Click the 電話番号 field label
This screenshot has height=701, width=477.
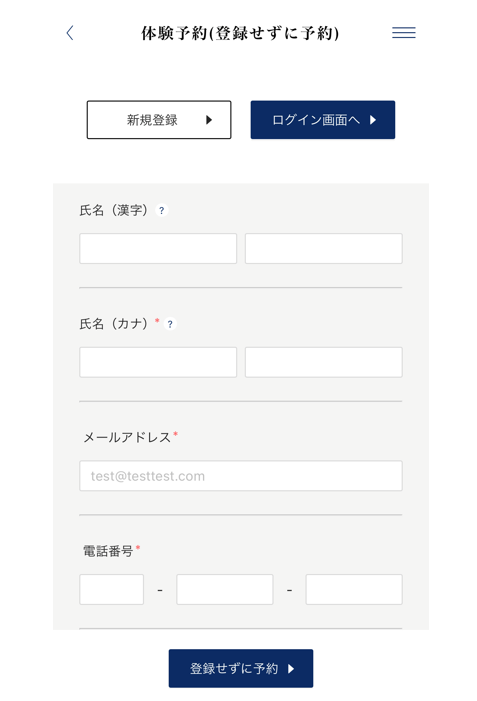pos(108,551)
